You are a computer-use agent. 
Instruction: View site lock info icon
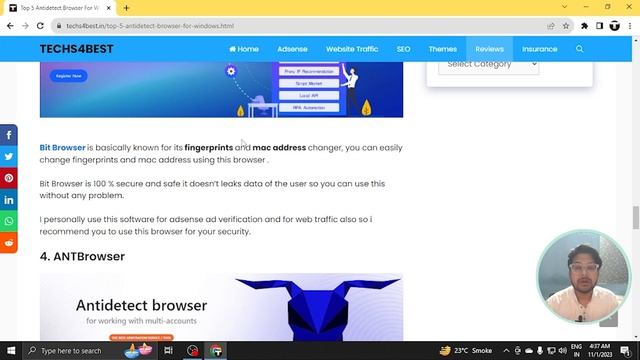click(59, 26)
